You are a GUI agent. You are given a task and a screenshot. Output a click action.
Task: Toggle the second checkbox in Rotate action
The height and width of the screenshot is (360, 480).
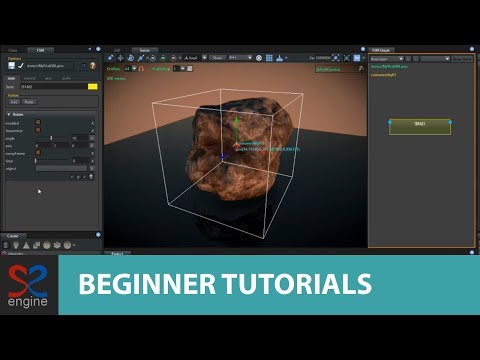click(x=38, y=130)
